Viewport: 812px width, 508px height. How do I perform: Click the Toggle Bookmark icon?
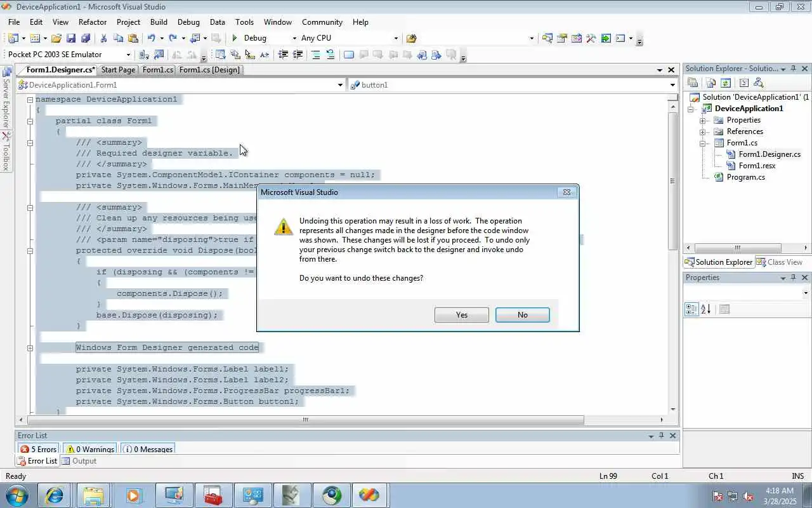pos(349,55)
